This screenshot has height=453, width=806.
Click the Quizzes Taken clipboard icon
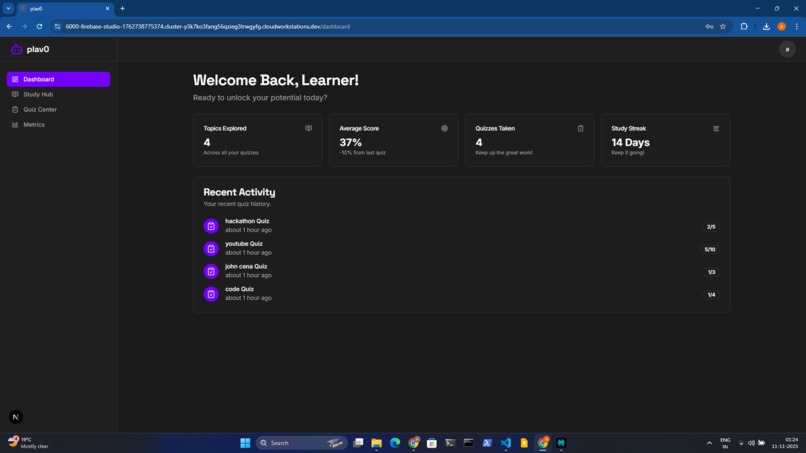580,129
